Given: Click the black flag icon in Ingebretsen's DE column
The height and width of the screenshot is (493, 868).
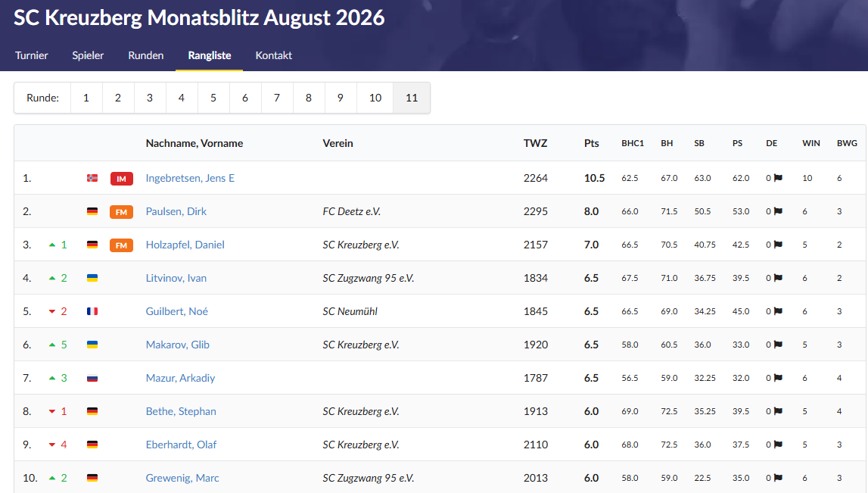Looking at the screenshot, I should 778,178.
